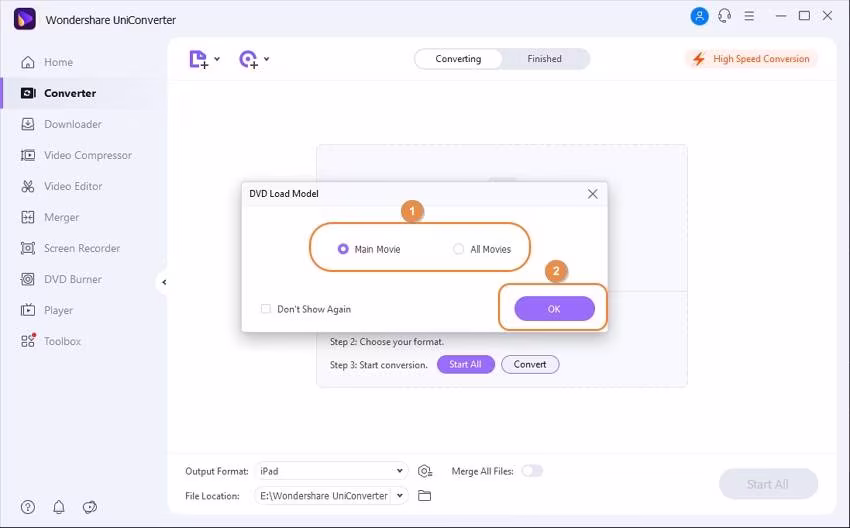Click the Player icon
This screenshot has width=850, height=528.
coord(28,310)
